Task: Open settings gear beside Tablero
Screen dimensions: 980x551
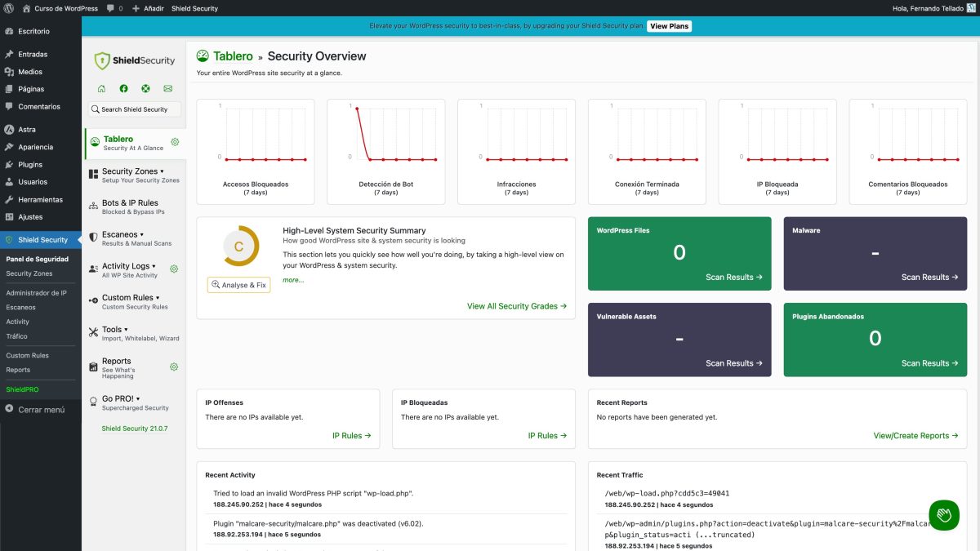Action: tap(174, 142)
